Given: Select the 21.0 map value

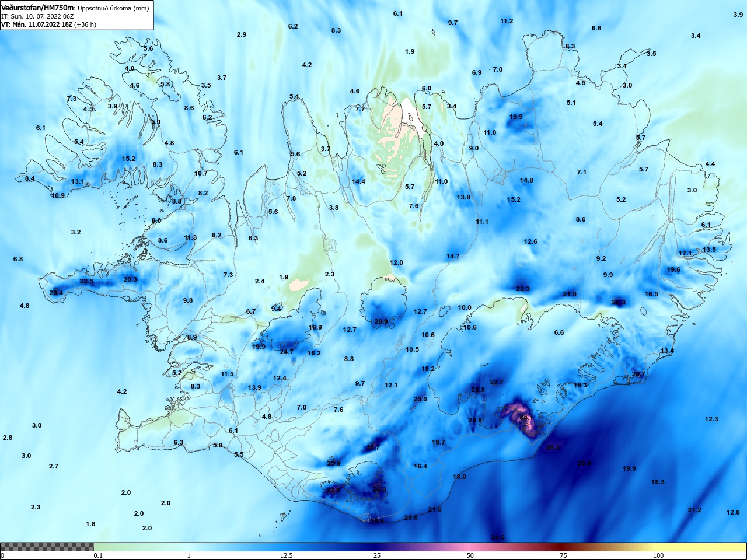Looking at the screenshot, I should (570, 294).
